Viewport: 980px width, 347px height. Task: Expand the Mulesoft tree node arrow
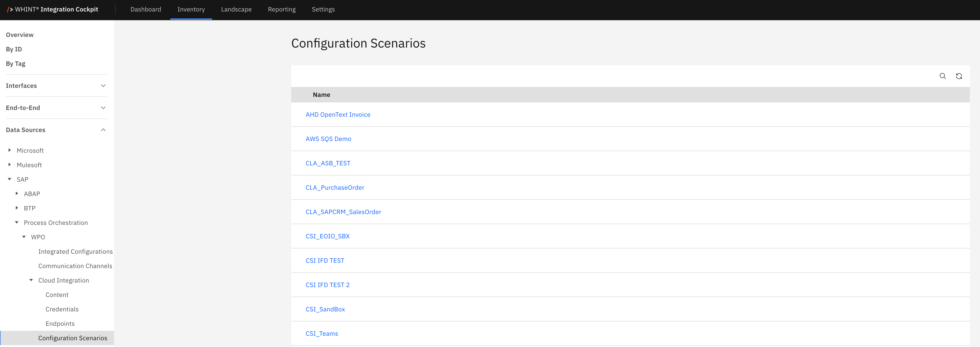[x=9, y=165]
